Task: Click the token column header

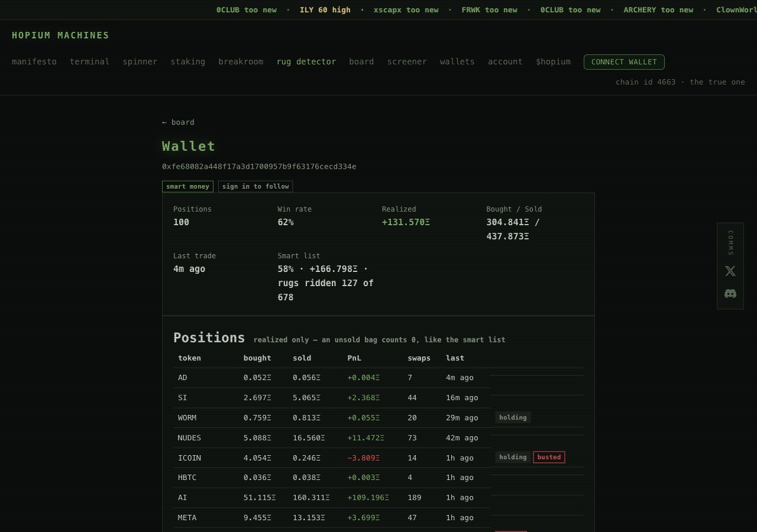Action: pos(189,358)
